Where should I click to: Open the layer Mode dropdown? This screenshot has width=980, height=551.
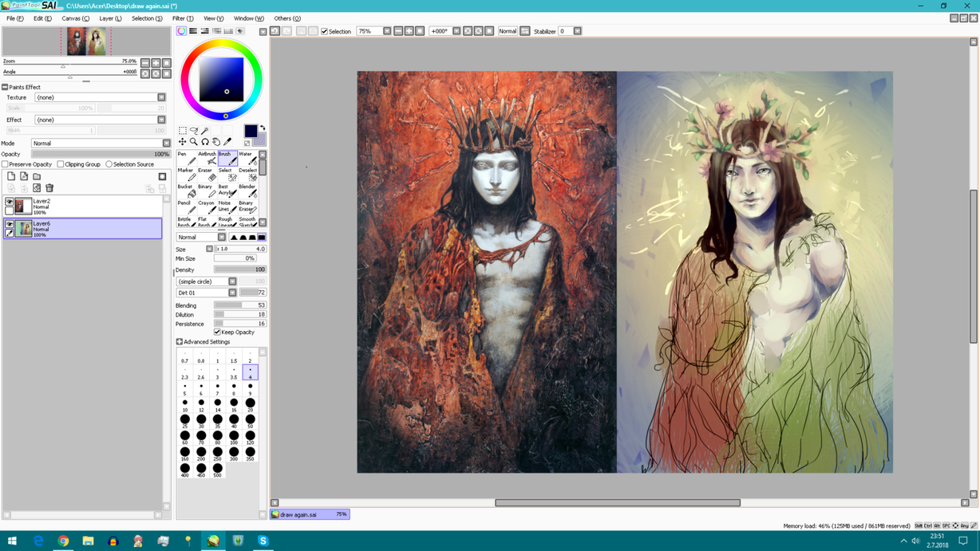(166, 144)
